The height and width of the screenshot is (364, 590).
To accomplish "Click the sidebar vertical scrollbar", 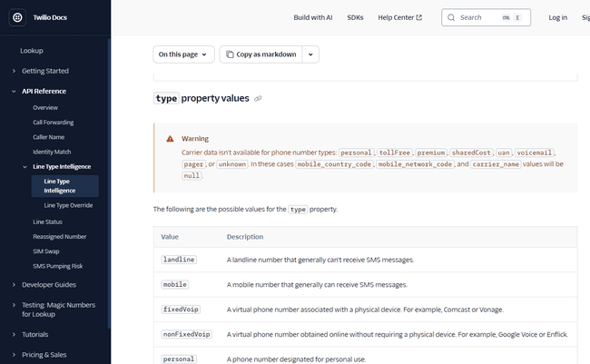I will point(109,182).
